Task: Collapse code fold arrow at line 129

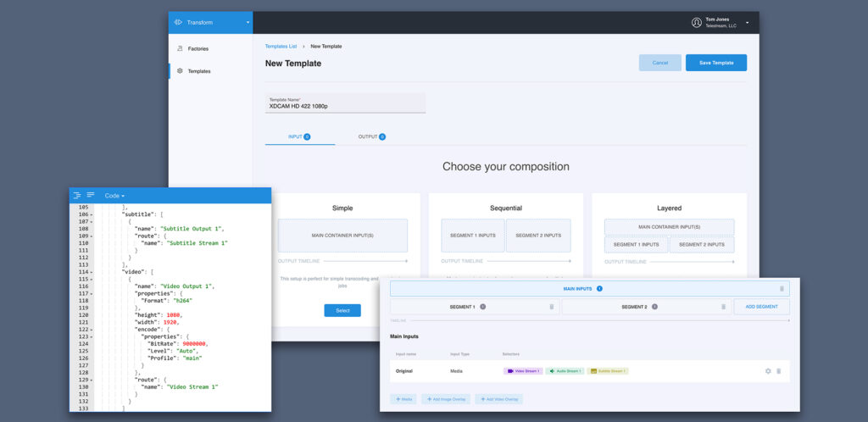Action: (92, 380)
